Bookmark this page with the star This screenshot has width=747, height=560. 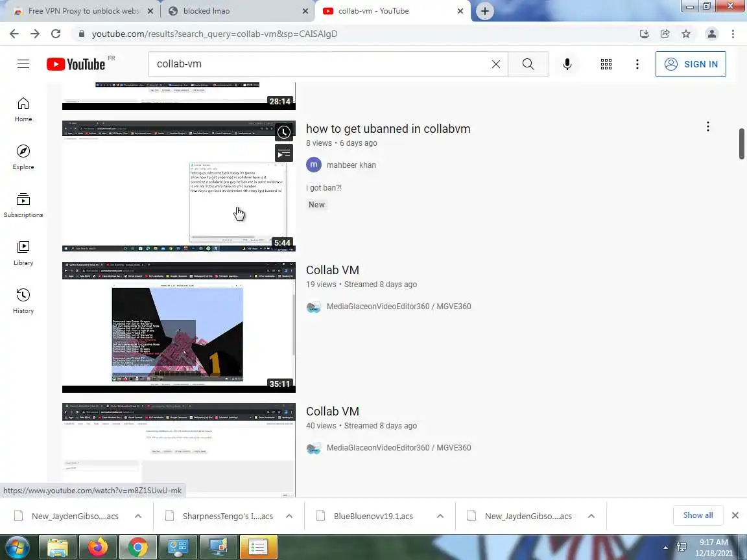tap(686, 34)
